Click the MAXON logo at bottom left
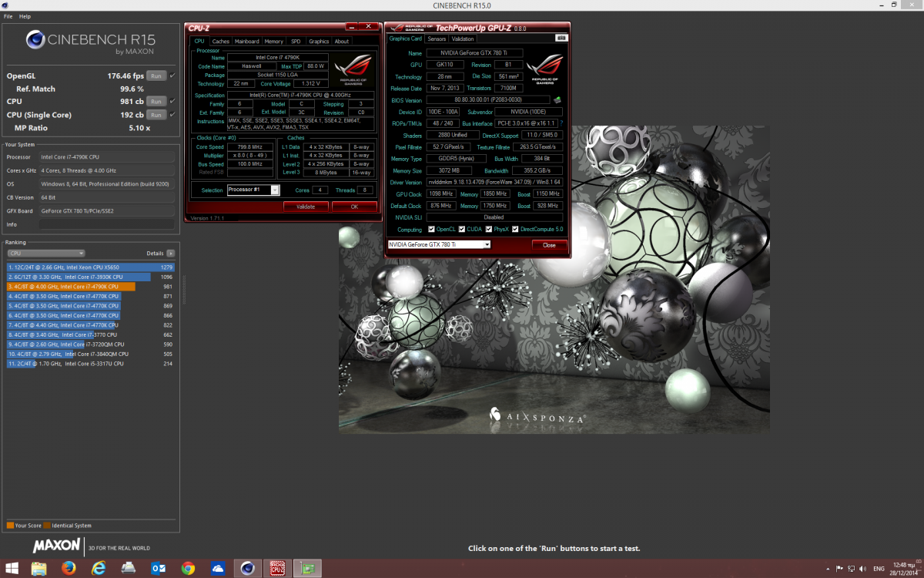Screen dimensions: 924x578 [x=55, y=546]
